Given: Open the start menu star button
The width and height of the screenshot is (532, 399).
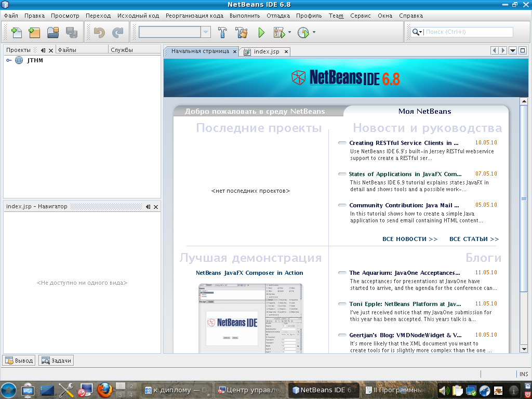Looking at the screenshot, I should pos(9,390).
